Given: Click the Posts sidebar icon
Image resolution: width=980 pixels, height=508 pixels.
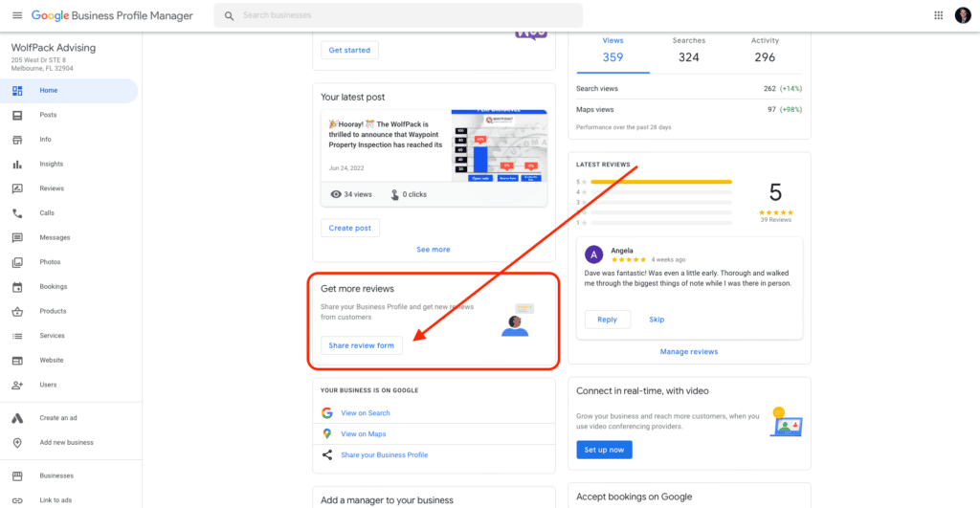Looking at the screenshot, I should coord(17,115).
